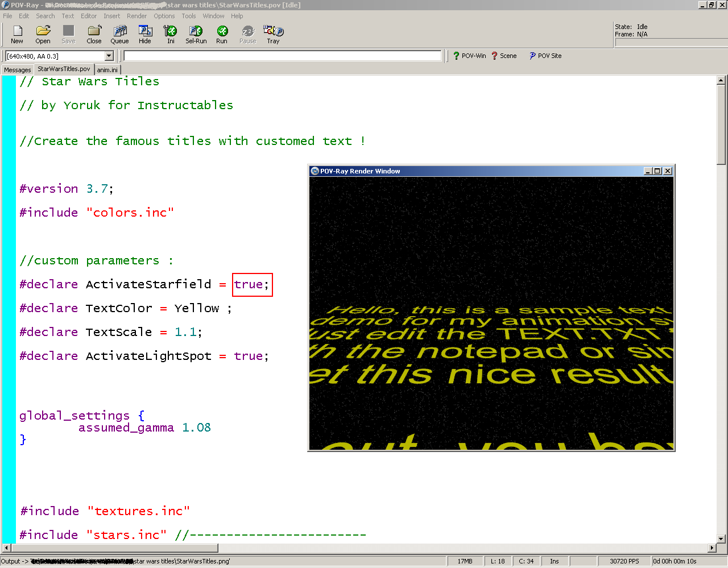Start rendering with the Run icon

(222, 34)
